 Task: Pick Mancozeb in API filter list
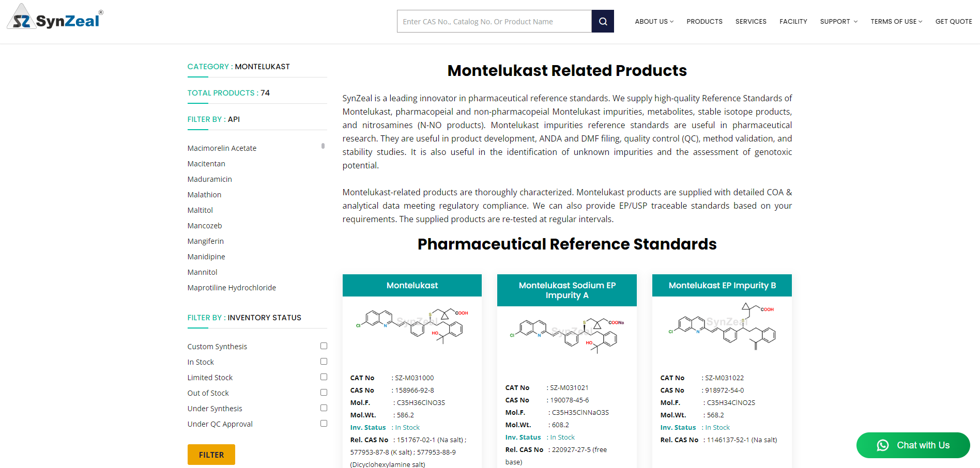(205, 226)
